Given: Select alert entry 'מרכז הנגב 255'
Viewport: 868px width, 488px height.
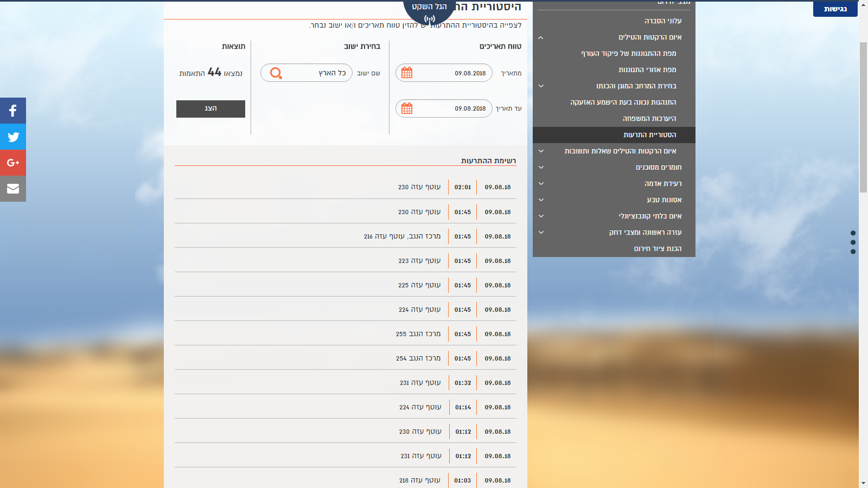Looking at the screenshot, I should coord(418,334).
